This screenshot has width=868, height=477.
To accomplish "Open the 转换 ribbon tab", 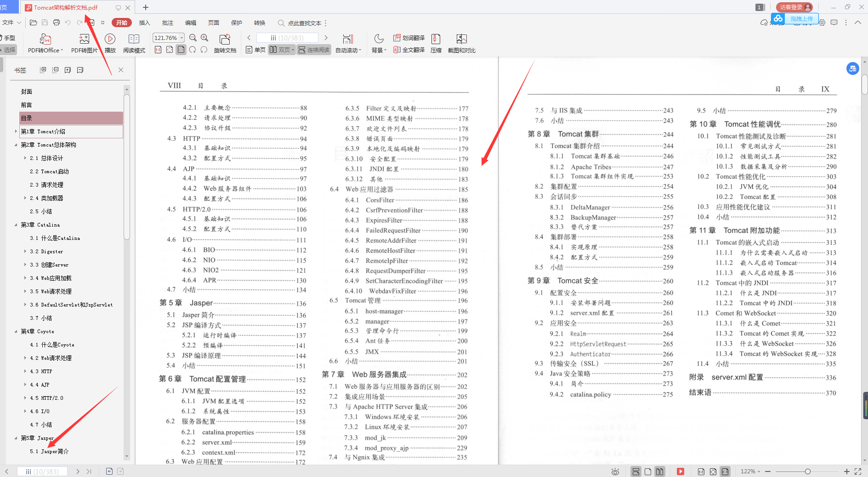I will coord(260,23).
